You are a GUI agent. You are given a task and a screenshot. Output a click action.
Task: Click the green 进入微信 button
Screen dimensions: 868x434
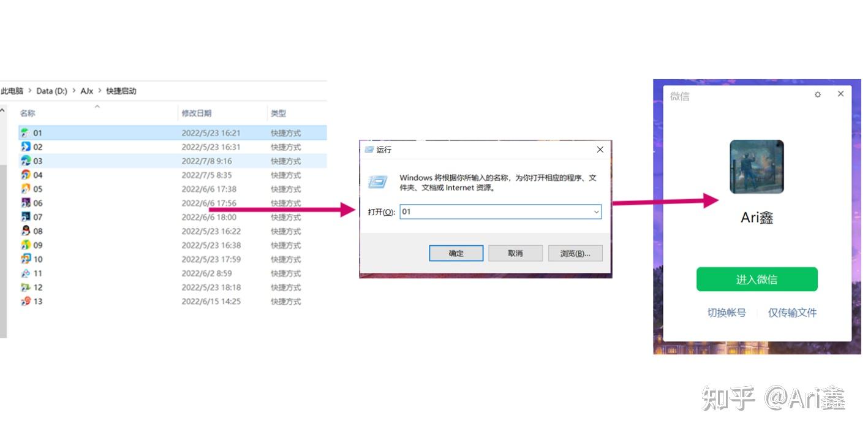757,280
